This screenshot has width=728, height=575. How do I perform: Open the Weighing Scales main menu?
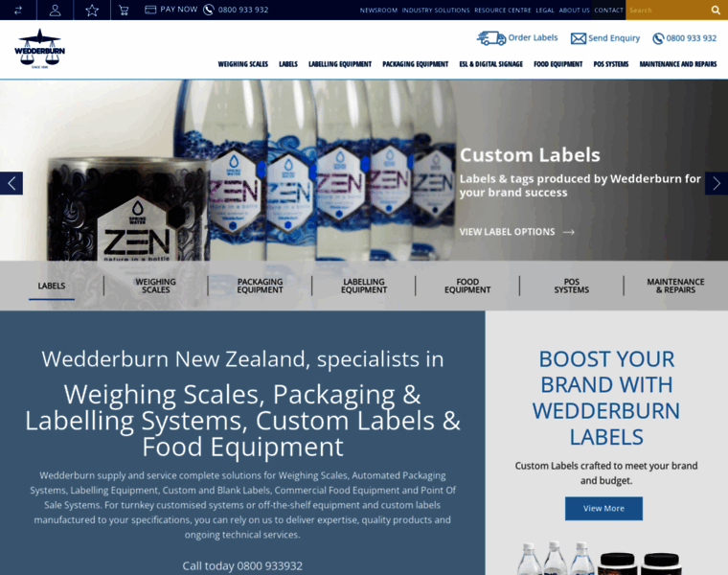point(242,64)
